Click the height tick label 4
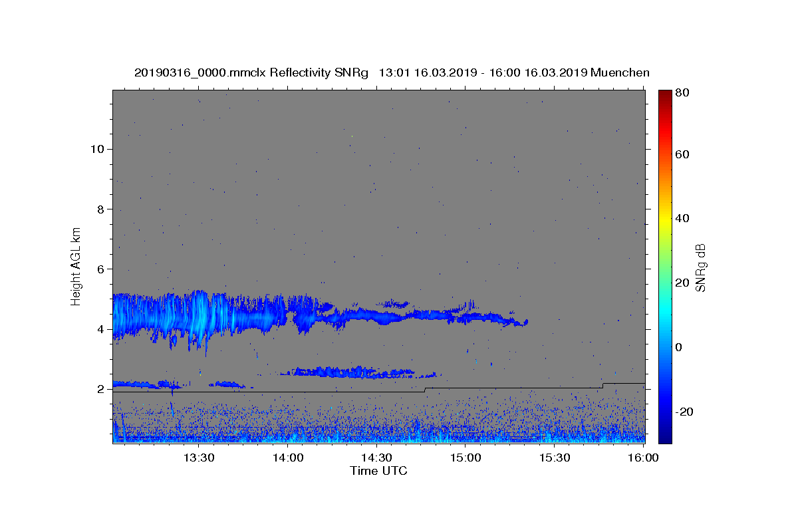Image resolution: width=798 pixels, height=532 pixels. (100, 329)
